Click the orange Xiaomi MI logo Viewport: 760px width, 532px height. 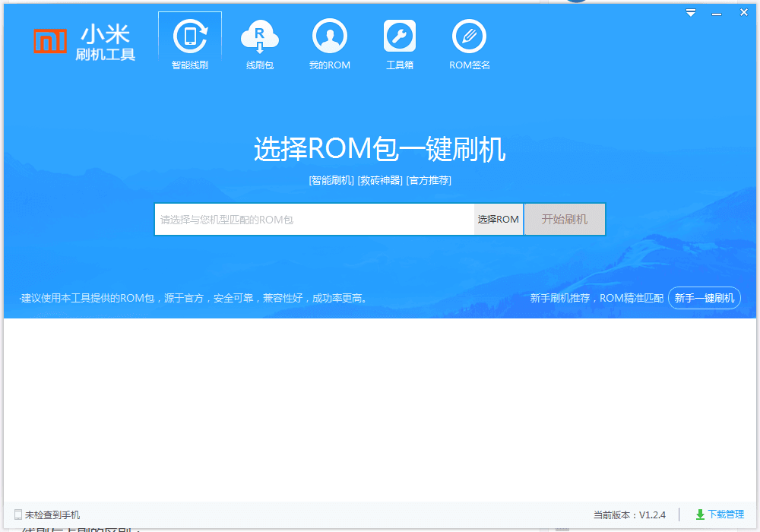point(50,41)
